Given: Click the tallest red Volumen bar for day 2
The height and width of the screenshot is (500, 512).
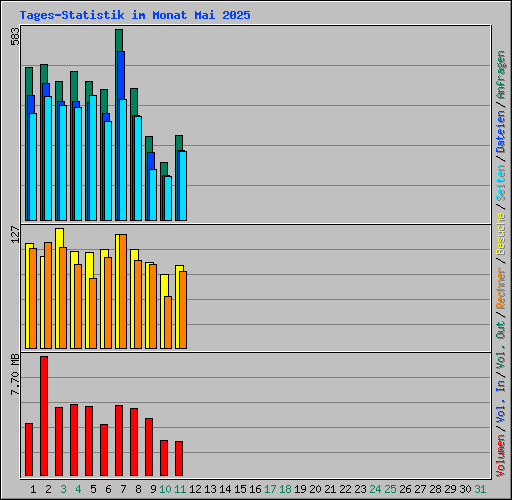Looking at the screenshot, I should click(x=44, y=416).
